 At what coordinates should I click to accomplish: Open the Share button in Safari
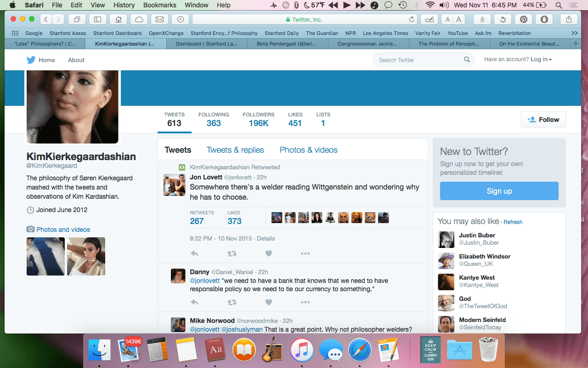coord(569,19)
